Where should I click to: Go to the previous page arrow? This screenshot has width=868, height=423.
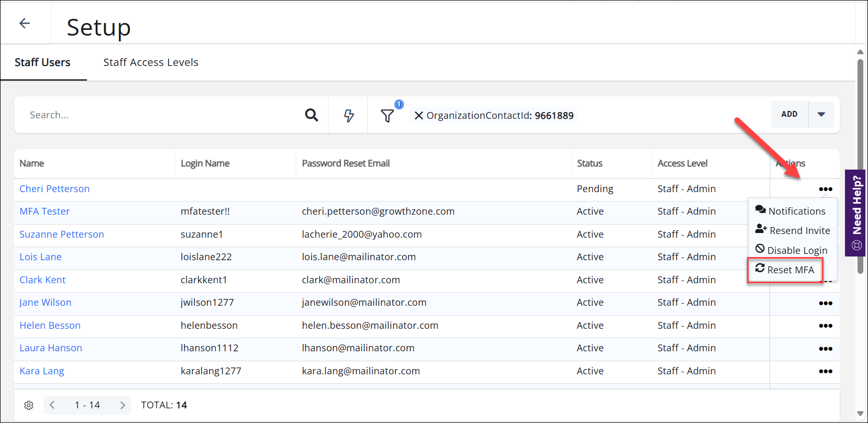[52, 405]
